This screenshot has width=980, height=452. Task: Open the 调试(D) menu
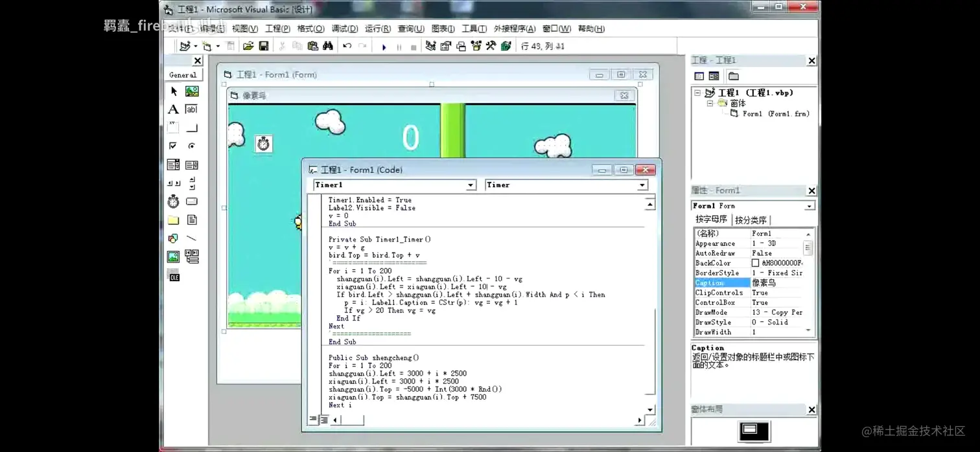[x=345, y=28]
